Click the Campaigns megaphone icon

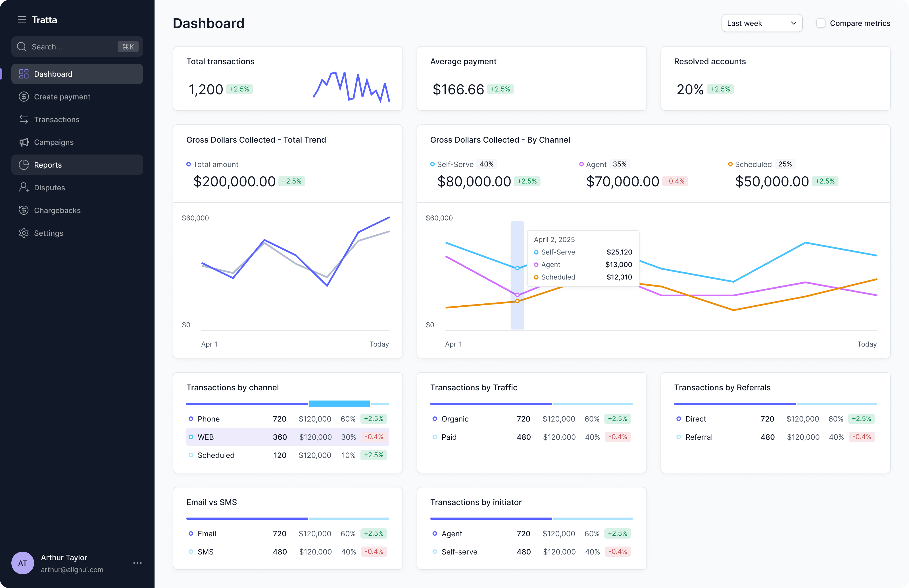click(x=24, y=142)
